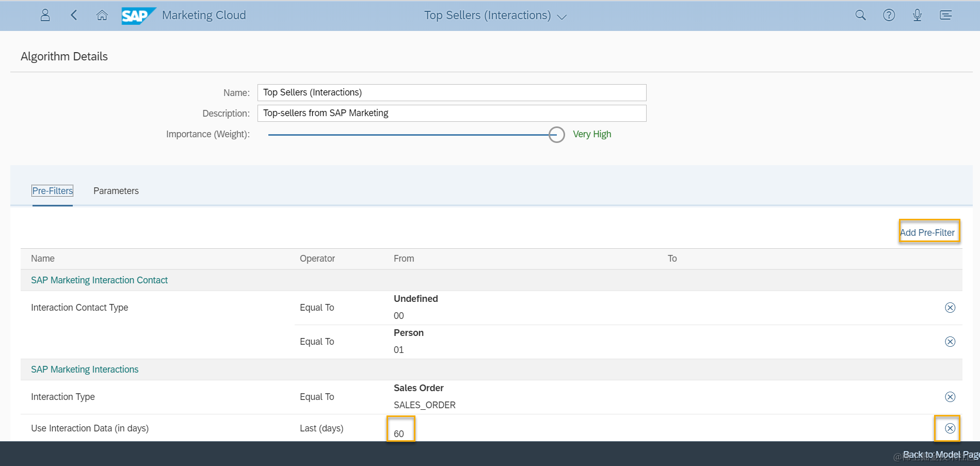Click the 60 days value field

399,434
